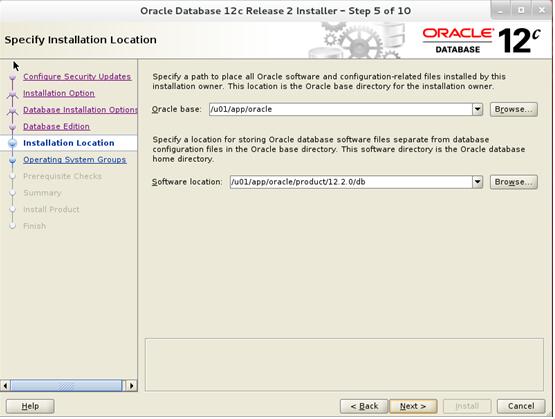
Task: Open the Configure Security Updates step
Action: pos(77,76)
